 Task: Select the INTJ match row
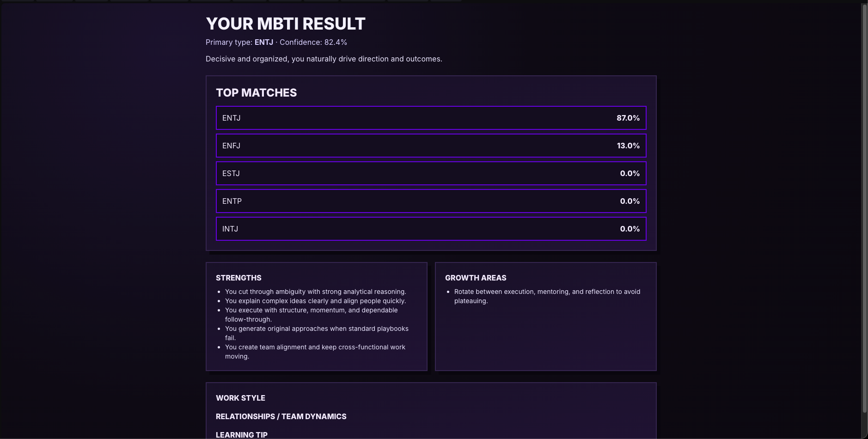click(x=431, y=229)
